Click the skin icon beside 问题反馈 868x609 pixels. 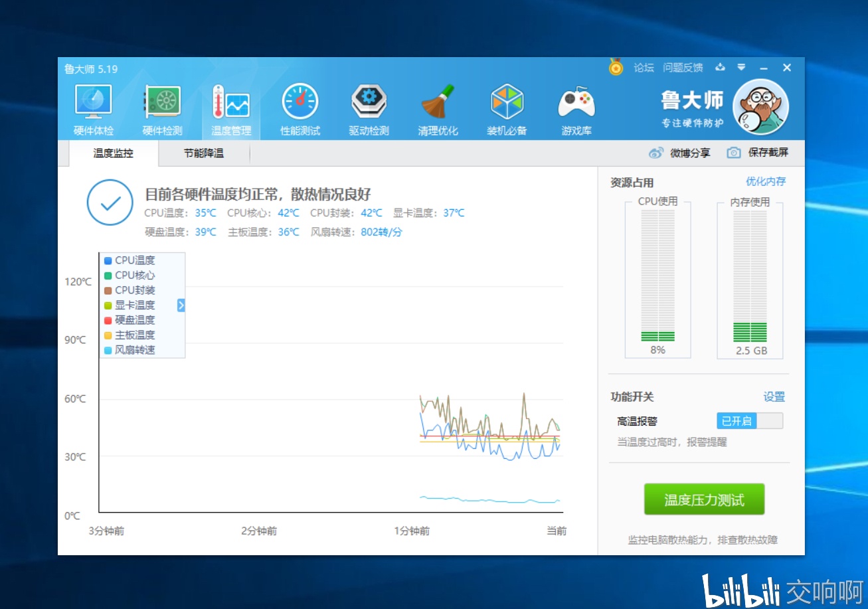721,67
